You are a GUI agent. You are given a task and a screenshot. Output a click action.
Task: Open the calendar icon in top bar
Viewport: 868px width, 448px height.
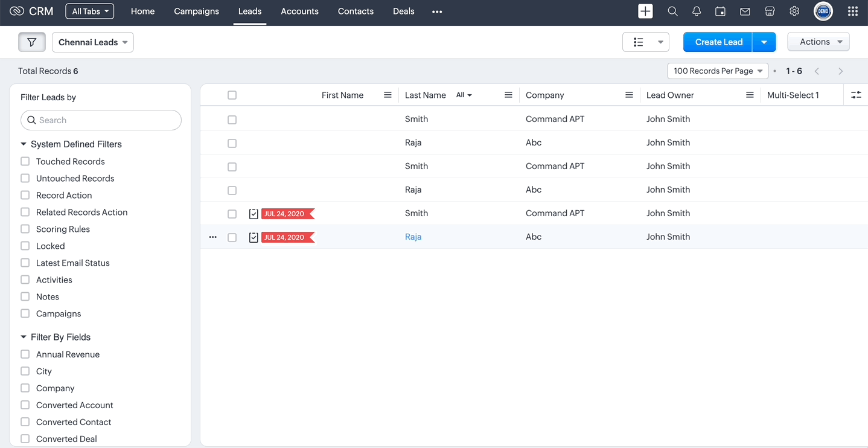(720, 11)
